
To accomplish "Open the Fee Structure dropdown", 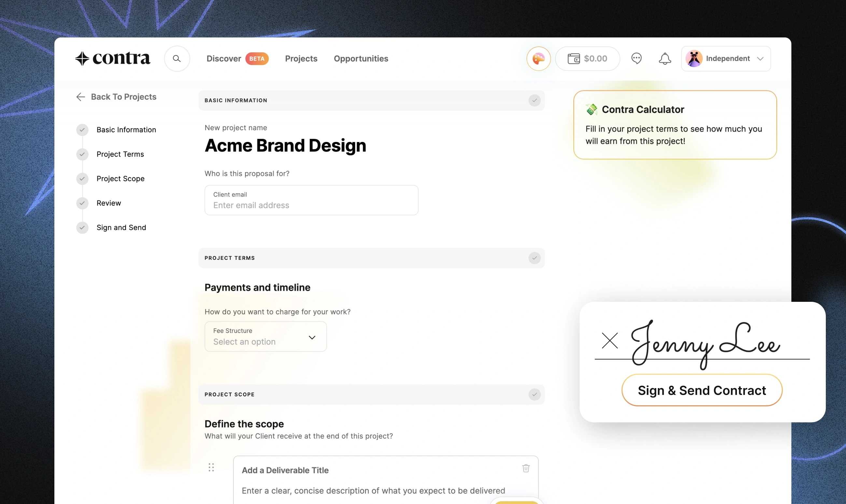I will tap(266, 336).
